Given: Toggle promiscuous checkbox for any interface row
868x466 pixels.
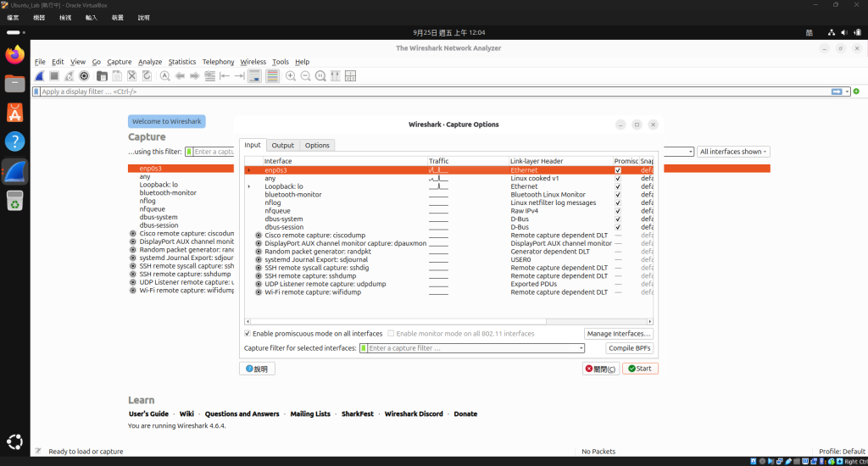Looking at the screenshot, I should pyautogui.click(x=618, y=178).
